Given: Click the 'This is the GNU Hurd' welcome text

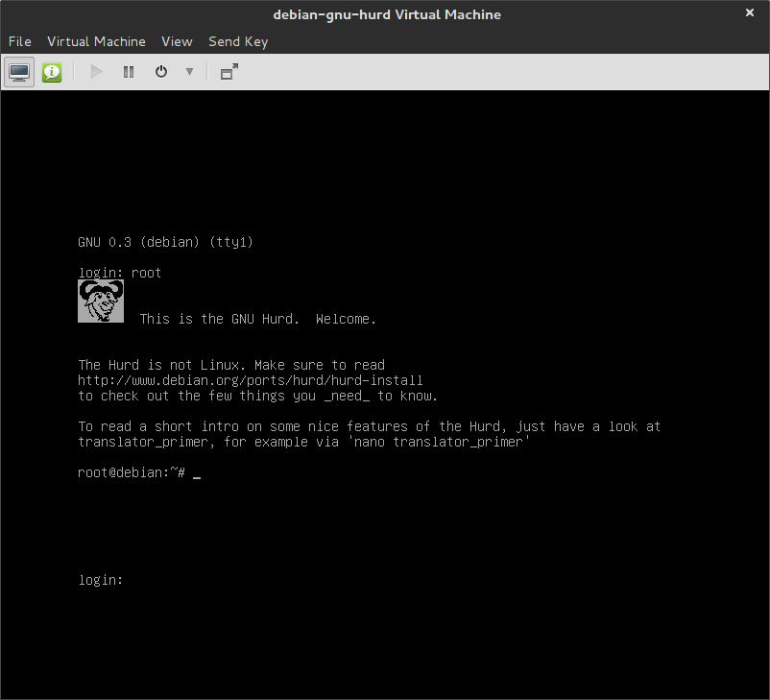Looking at the screenshot, I should [x=257, y=319].
